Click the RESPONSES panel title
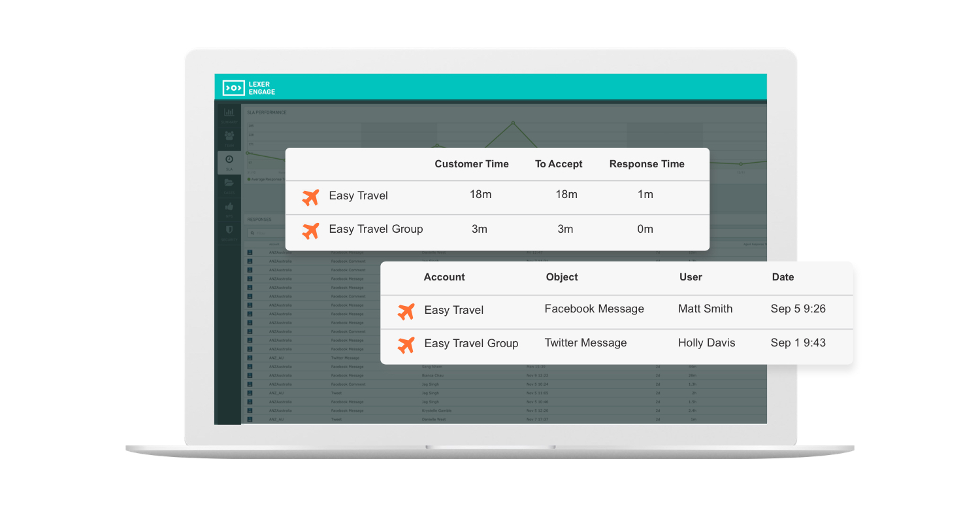980x523 pixels. click(259, 220)
